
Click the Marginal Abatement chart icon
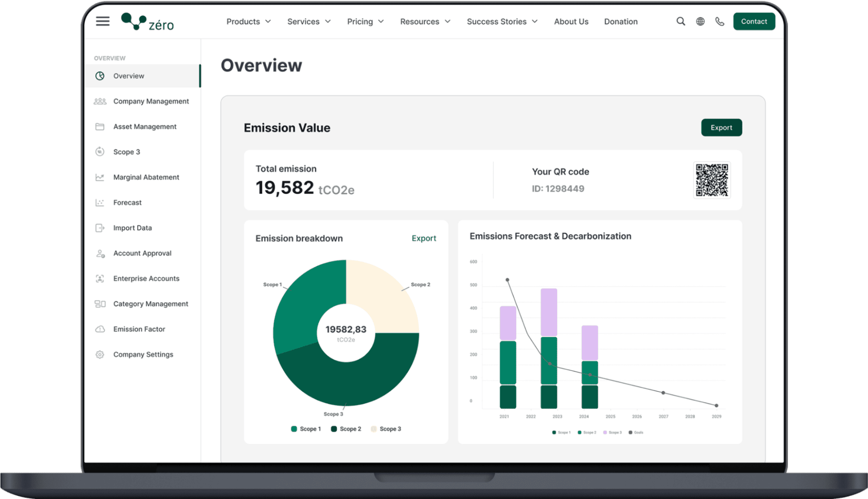pos(99,177)
